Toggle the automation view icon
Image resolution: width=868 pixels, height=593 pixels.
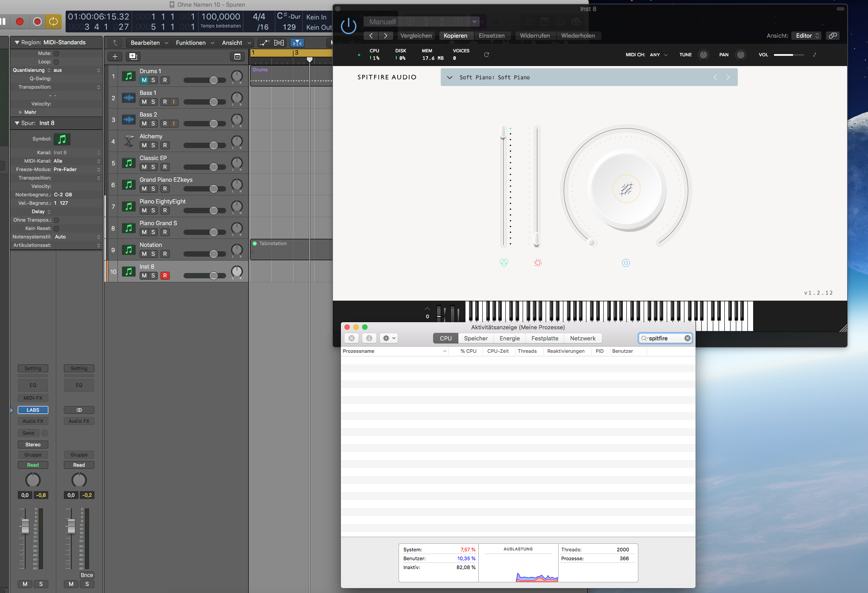tap(264, 43)
